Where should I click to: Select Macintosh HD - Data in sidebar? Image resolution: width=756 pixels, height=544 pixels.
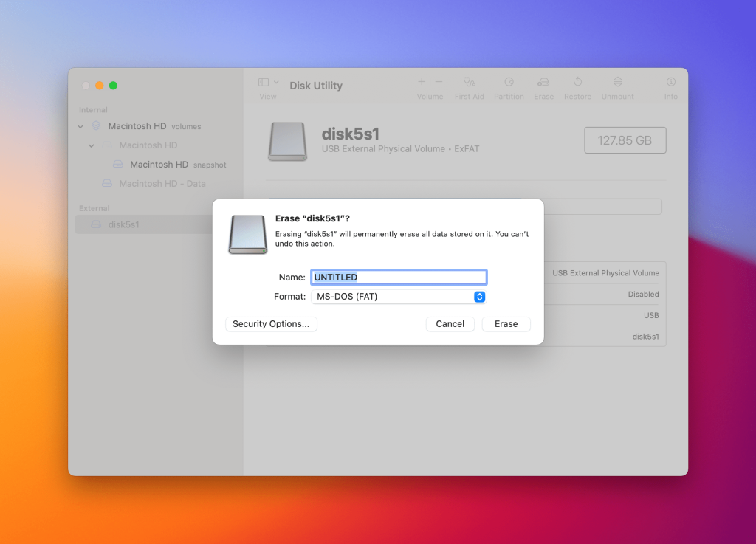tap(162, 184)
